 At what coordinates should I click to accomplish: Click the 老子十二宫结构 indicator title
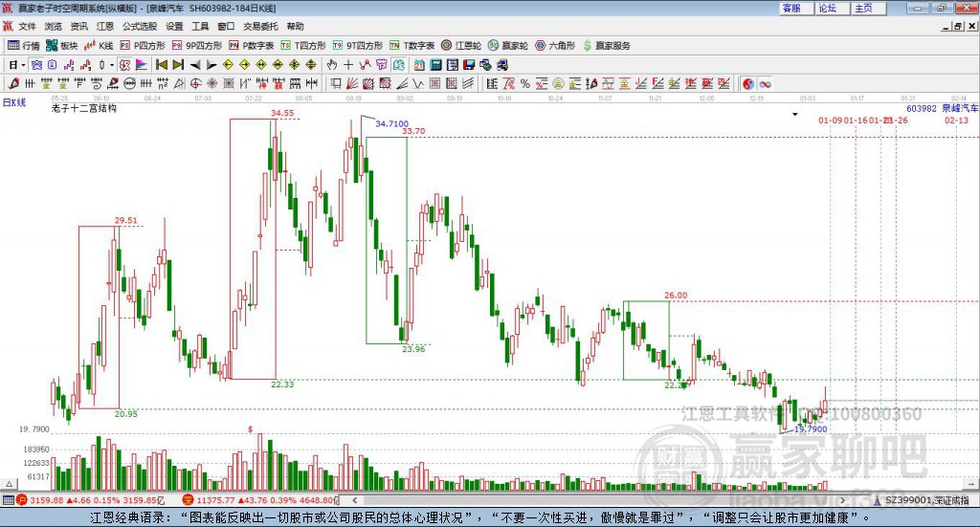[x=84, y=108]
